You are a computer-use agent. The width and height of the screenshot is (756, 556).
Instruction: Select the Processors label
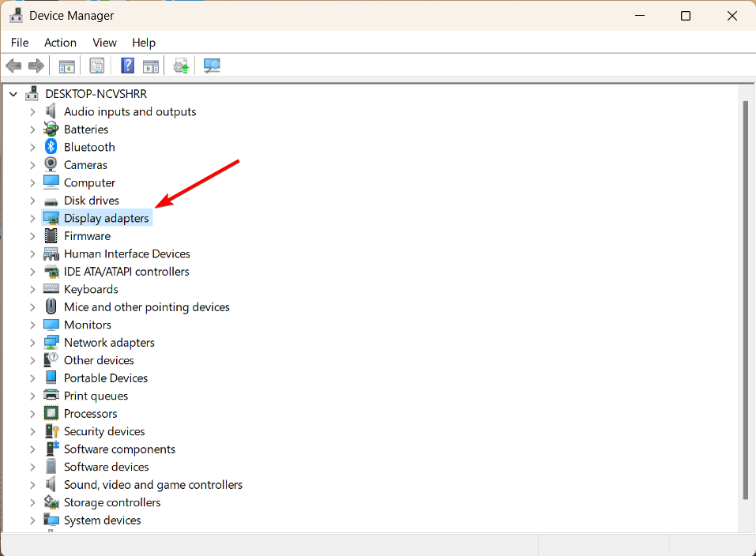(91, 414)
